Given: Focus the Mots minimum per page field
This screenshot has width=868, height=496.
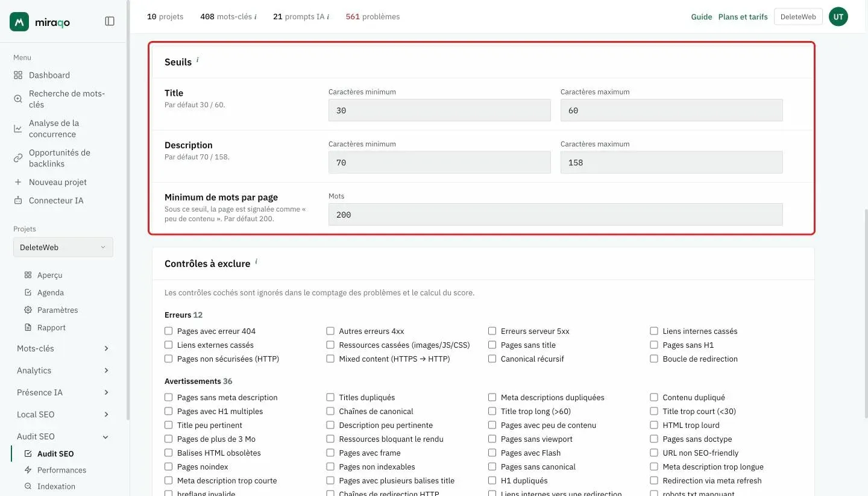Looking at the screenshot, I should pyautogui.click(x=556, y=215).
